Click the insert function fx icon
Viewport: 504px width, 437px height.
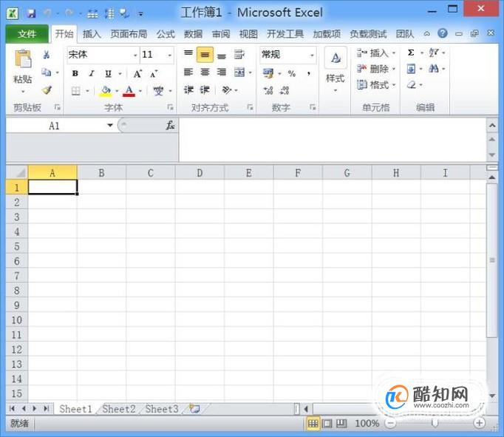click(x=170, y=126)
